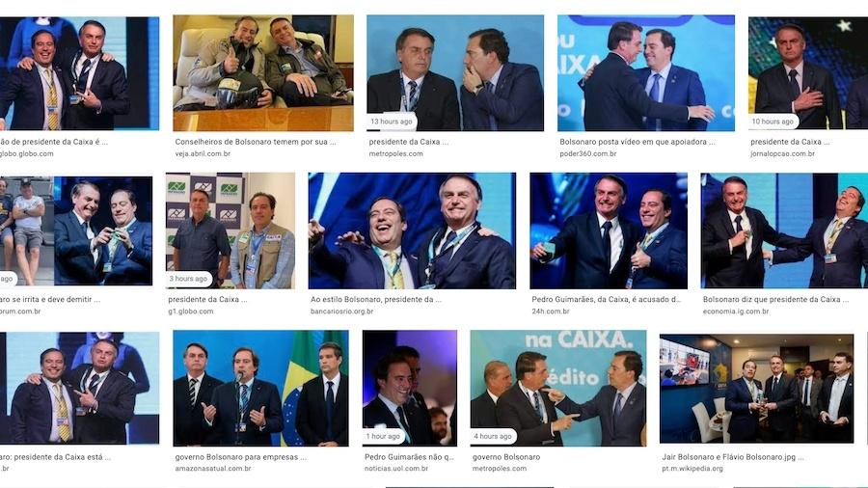Open 'Bolsonaro posta vídeo em que apoiadora' result
The image size is (868, 488).
point(637,142)
